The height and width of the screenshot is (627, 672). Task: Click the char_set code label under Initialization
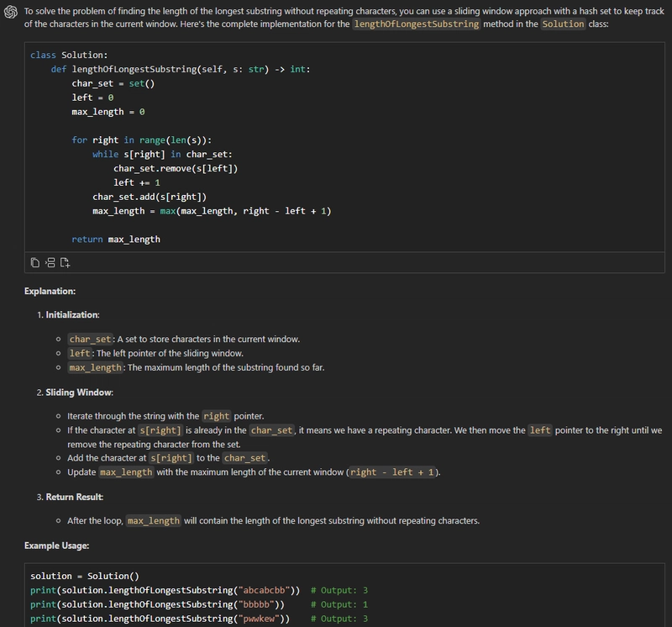[90, 340]
